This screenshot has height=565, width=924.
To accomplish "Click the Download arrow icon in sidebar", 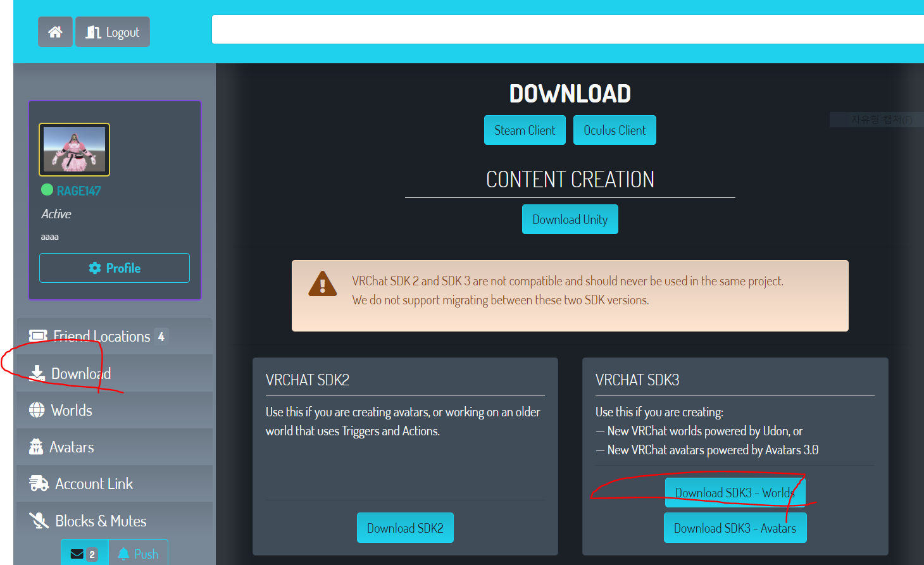I will point(37,373).
